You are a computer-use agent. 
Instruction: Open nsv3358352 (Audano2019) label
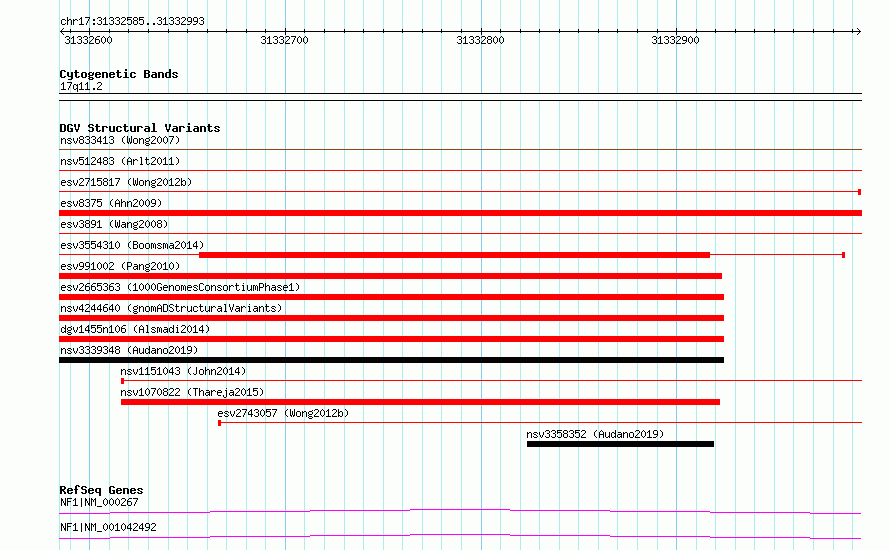click(x=595, y=434)
